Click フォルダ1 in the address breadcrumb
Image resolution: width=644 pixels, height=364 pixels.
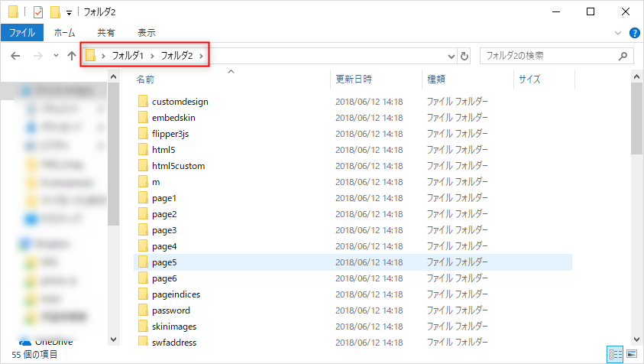click(128, 56)
